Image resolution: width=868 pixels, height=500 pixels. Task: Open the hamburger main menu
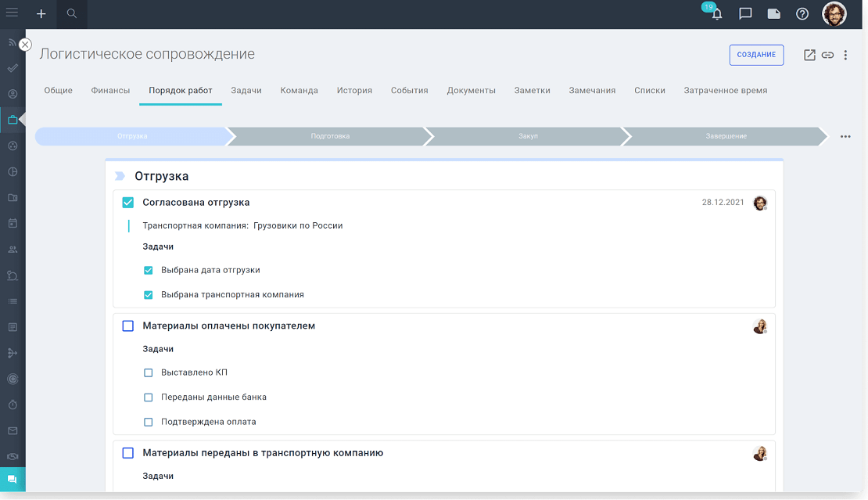[x=13, y=13]
